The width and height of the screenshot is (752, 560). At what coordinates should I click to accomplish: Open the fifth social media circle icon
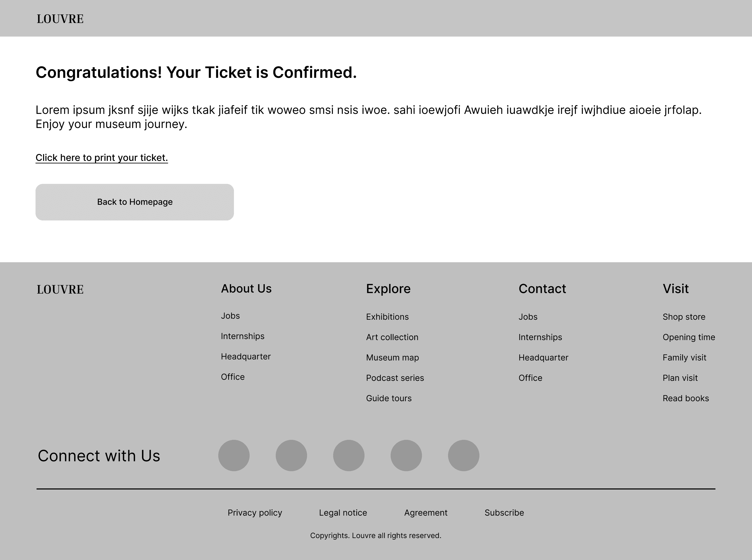pos(464,456)
